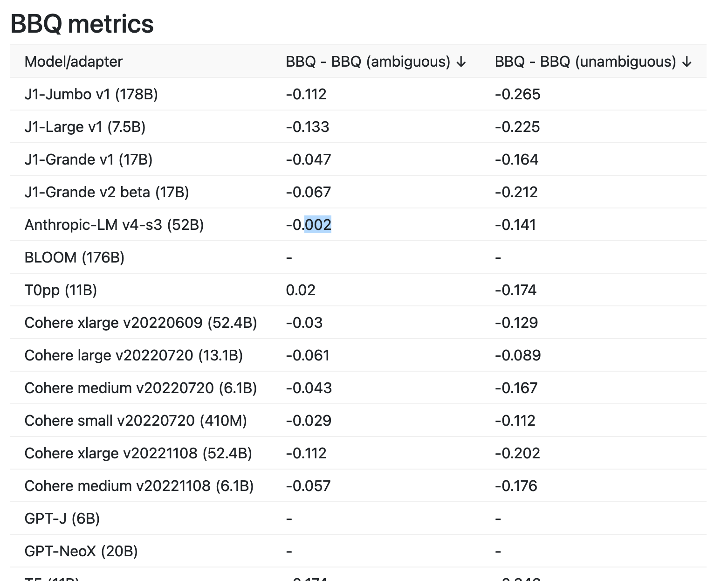Select the J1-Grande v2 beta (17B) entry
This screenshot has width=728, height=581.
tap(107, 192)
